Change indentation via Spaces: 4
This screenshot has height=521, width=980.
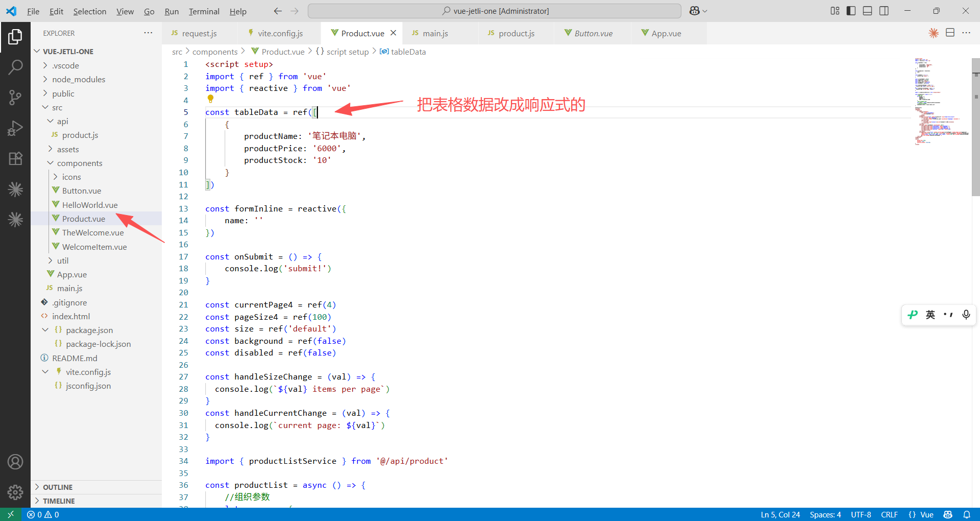point(825,514)
